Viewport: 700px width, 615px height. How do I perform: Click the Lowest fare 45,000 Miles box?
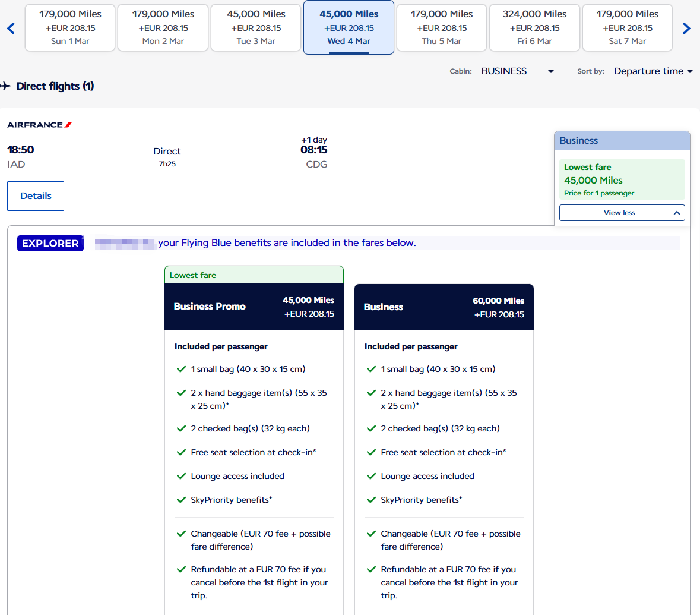[622, 179]
